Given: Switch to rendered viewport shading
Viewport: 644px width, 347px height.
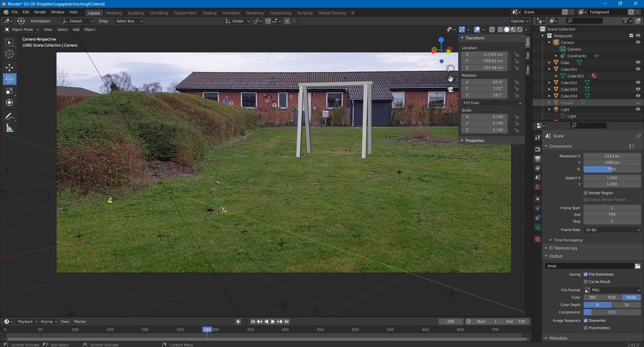Looking at the screenshot, I should (520, 29).
